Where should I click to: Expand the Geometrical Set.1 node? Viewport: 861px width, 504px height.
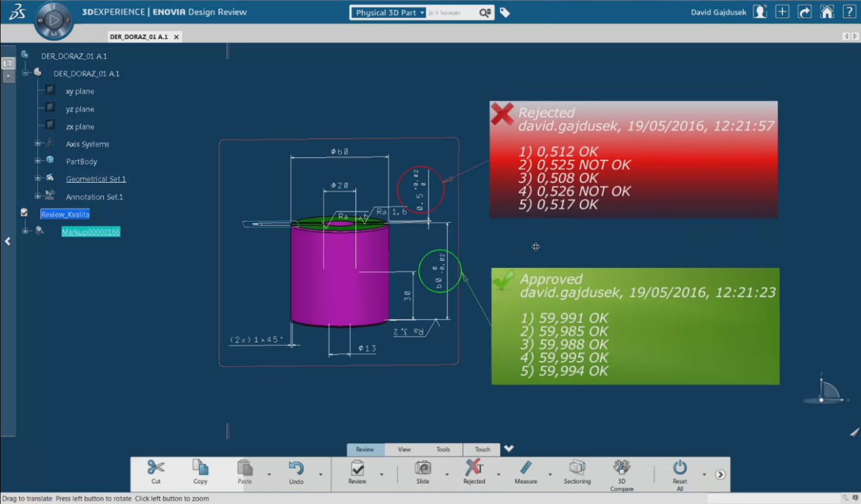(38, 178)
